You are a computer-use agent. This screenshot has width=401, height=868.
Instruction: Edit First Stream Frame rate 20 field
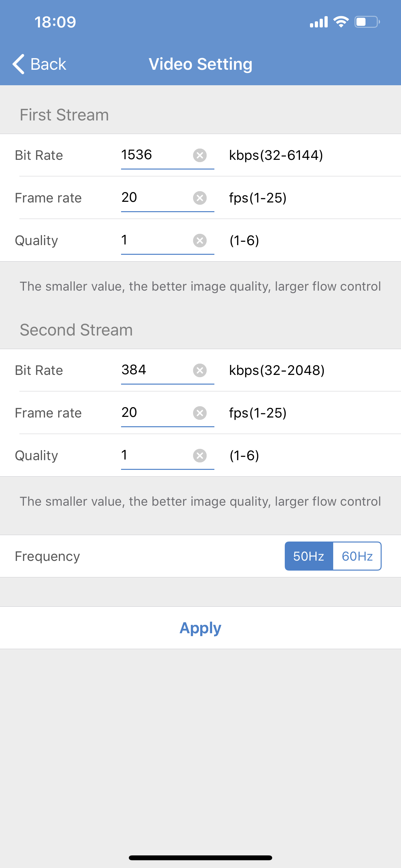156,197
